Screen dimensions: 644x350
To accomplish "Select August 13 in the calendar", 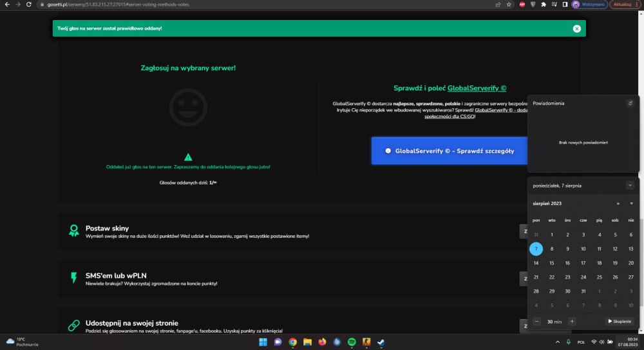I will (x=631, y=249).
